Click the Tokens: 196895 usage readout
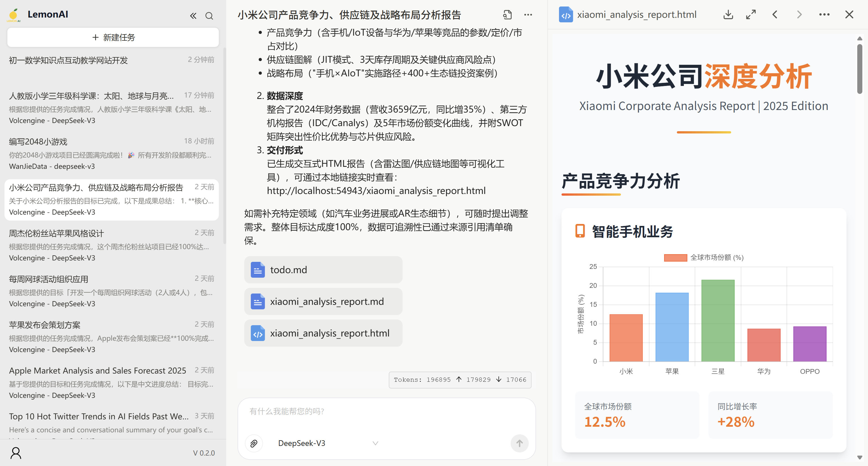868x466 pixels. click(460, 380)
